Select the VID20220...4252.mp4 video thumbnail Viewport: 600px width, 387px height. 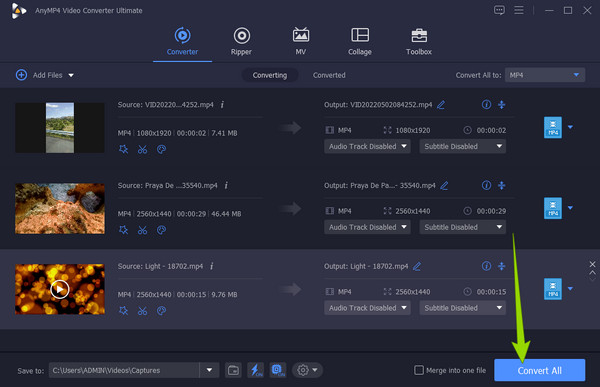coord(60,127)
